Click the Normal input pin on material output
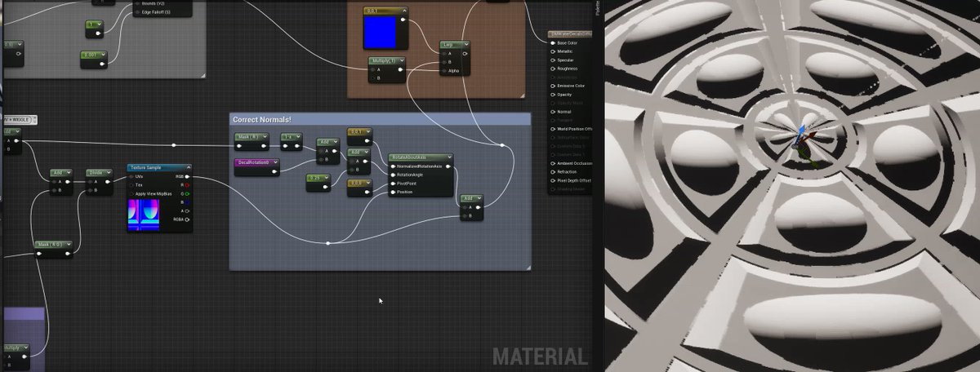The height and width of the screenshot is (372, 980). 553,112
